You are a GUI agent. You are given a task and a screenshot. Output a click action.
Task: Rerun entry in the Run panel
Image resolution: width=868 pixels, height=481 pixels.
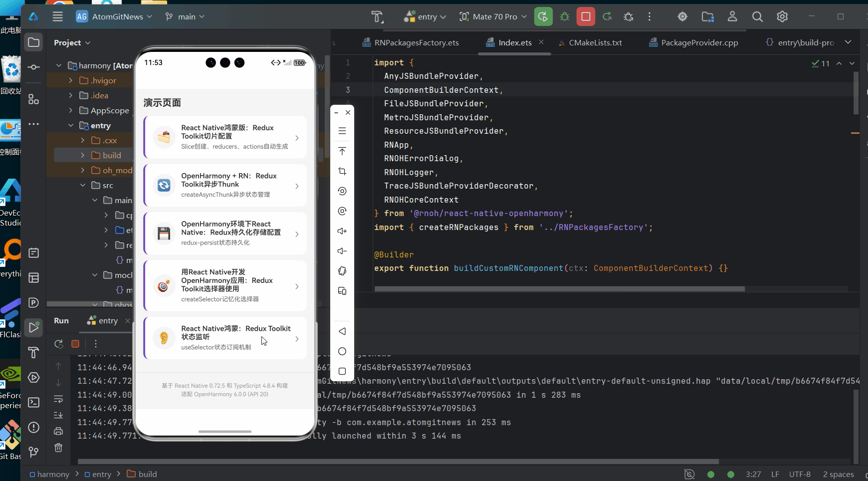coord(58,344)
